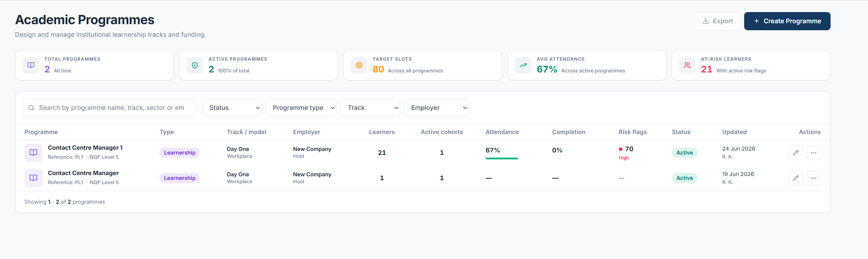Click the Total Programmes book icon
Image resolution: width=868 pixels, height=259 pixels.
point(31,65)
